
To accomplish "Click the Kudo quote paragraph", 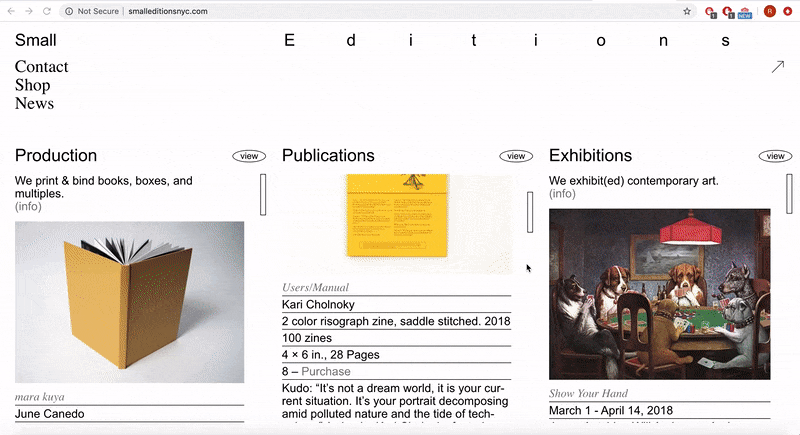I will point(395,401).
